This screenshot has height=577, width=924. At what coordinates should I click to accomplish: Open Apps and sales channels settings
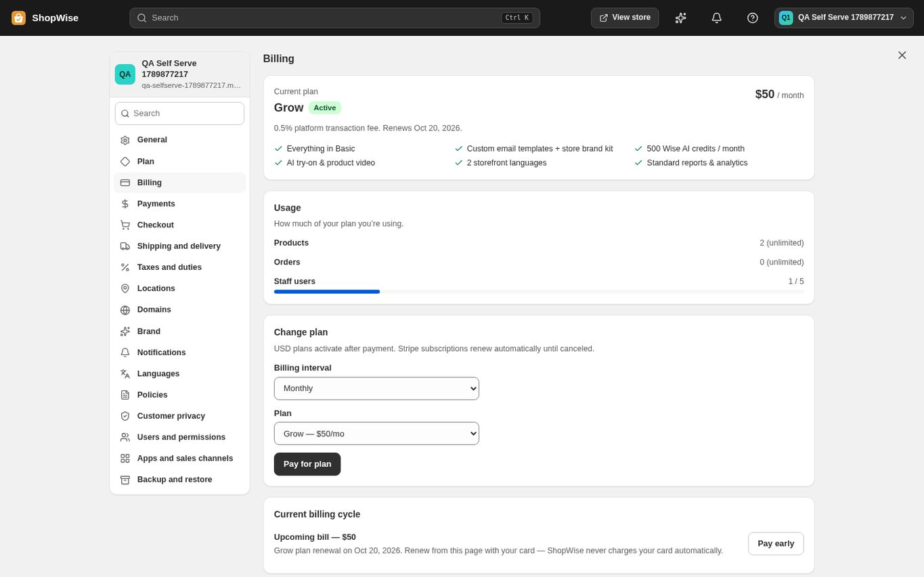pos(180,459)
